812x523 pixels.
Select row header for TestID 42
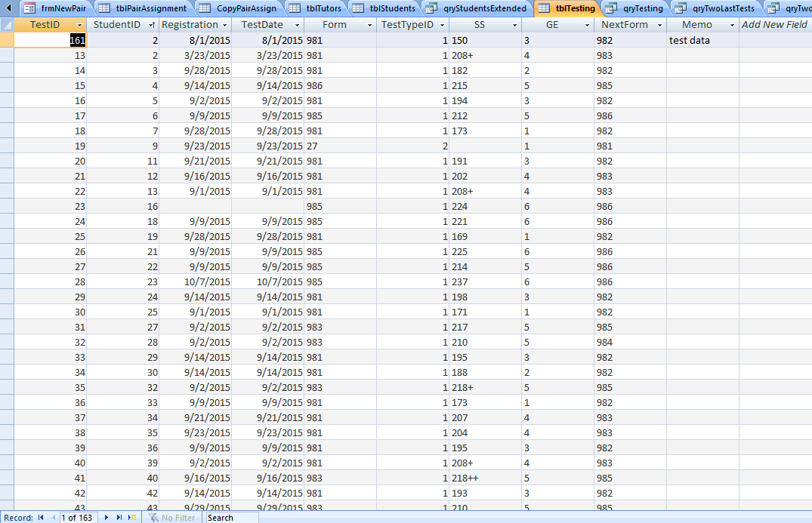tap(7, 493)
